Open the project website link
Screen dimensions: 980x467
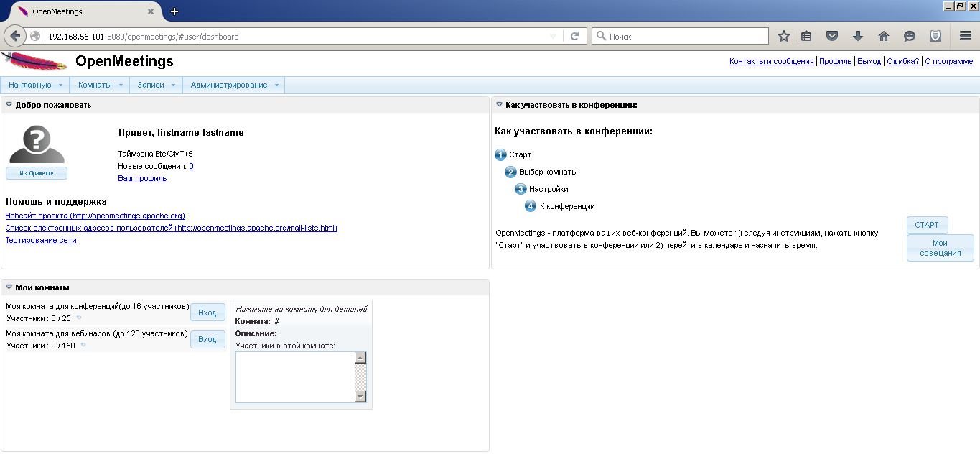click(x=95, y=216)
